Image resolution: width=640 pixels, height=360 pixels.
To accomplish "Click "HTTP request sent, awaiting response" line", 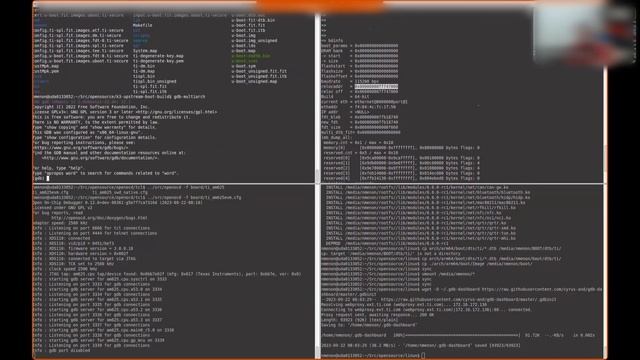I will [377, 315].
